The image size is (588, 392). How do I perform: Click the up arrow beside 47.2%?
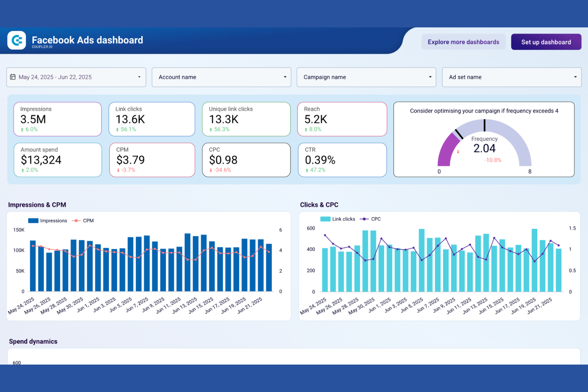coord(307,170)
